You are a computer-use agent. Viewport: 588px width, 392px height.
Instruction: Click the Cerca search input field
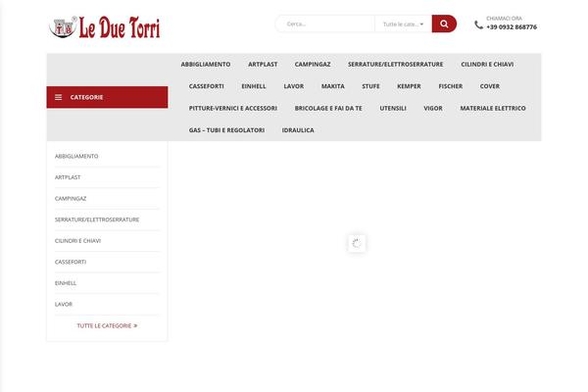(x=325, y=24)
